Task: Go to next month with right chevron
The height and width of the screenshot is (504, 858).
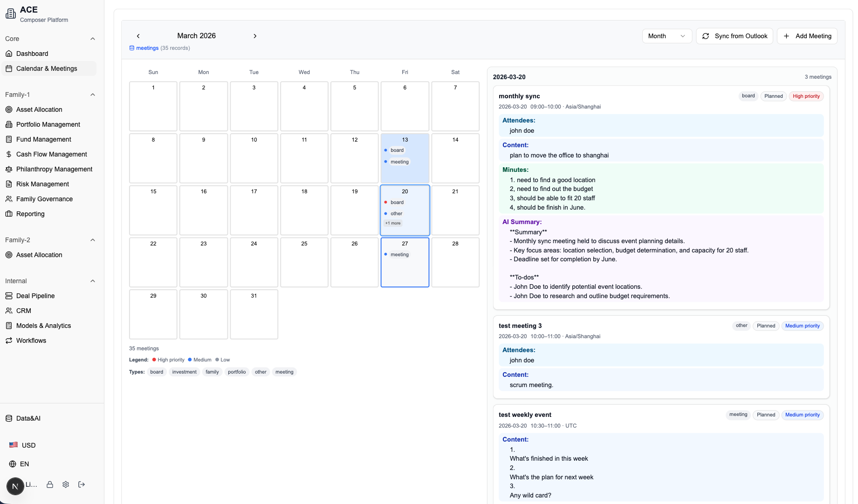Action: pos(255,36)
